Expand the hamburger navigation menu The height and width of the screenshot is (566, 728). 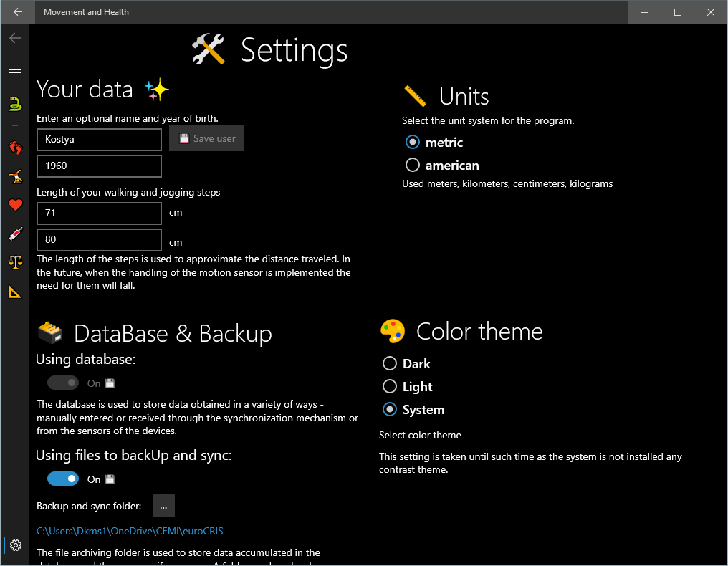click(15, 69)
